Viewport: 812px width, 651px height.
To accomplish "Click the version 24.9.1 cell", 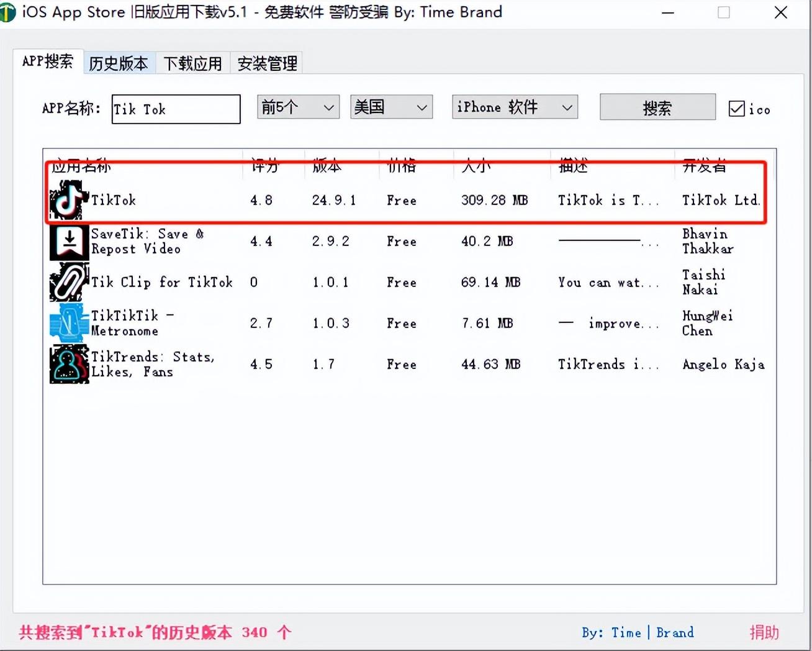I will click(x=334, y=200).
